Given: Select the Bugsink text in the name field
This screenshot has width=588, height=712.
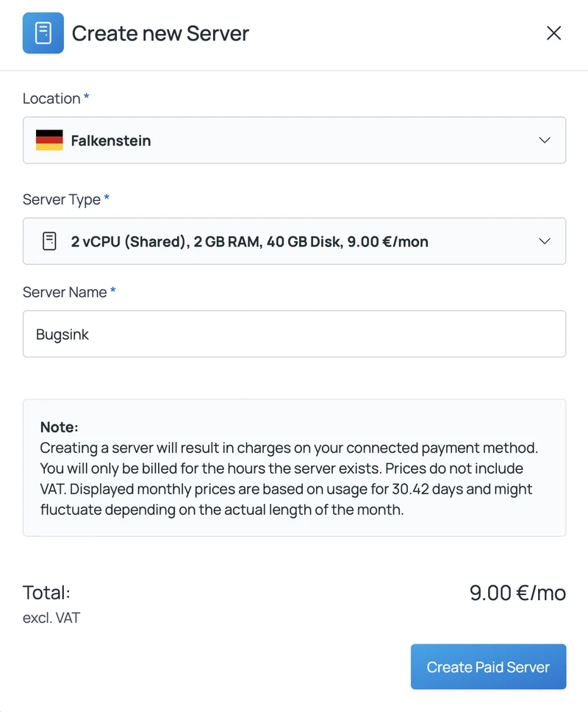Looking at the screenshot, I should click(x=62, y=333).
